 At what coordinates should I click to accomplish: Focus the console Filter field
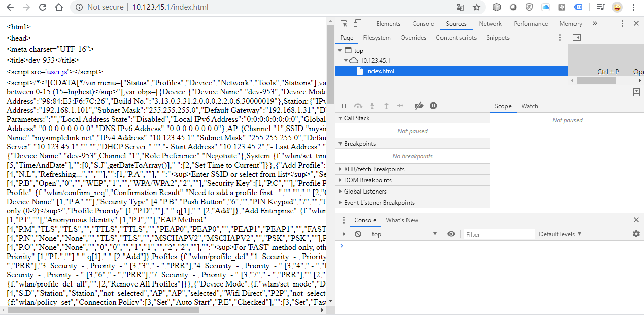coord(499,234)
